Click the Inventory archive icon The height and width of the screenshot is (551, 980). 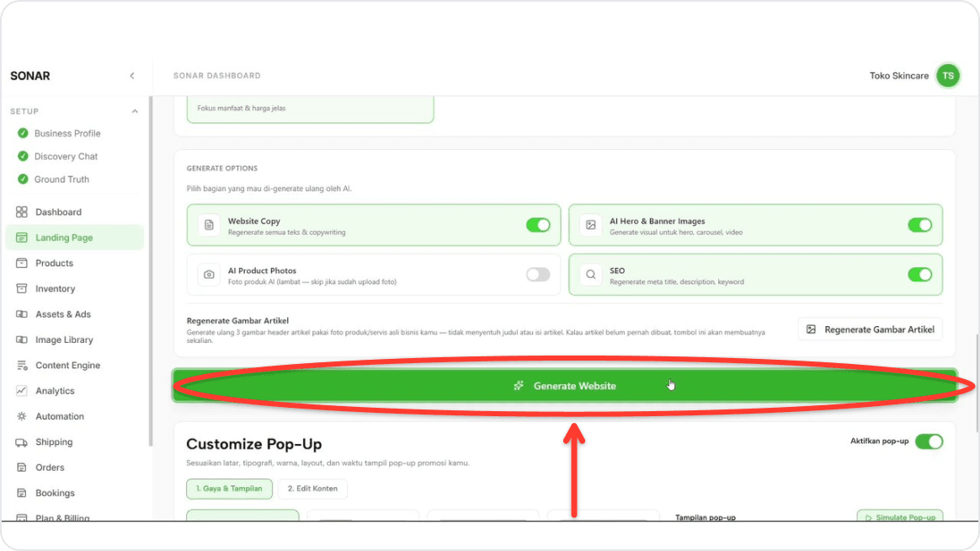pyautogui.click(x=22, y=289)
